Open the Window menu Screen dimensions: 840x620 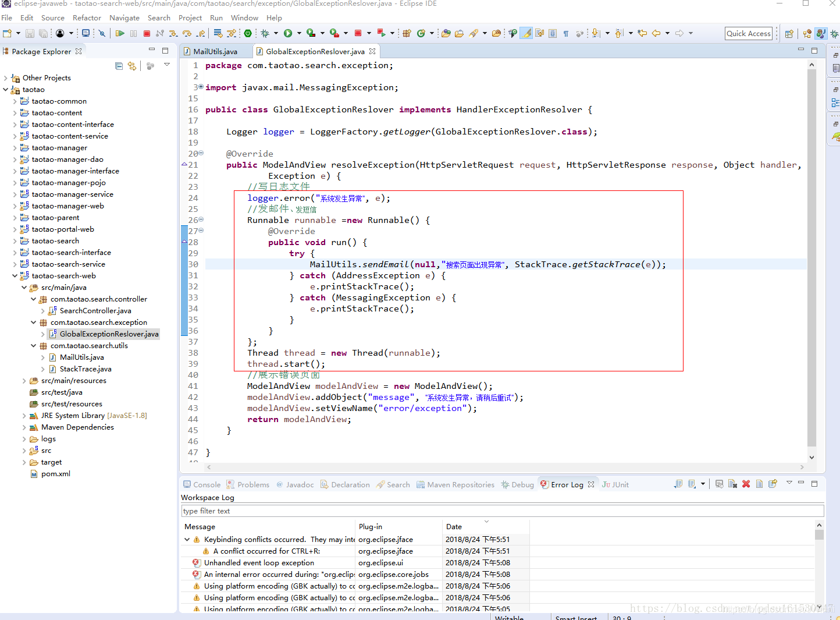point(244,18)
